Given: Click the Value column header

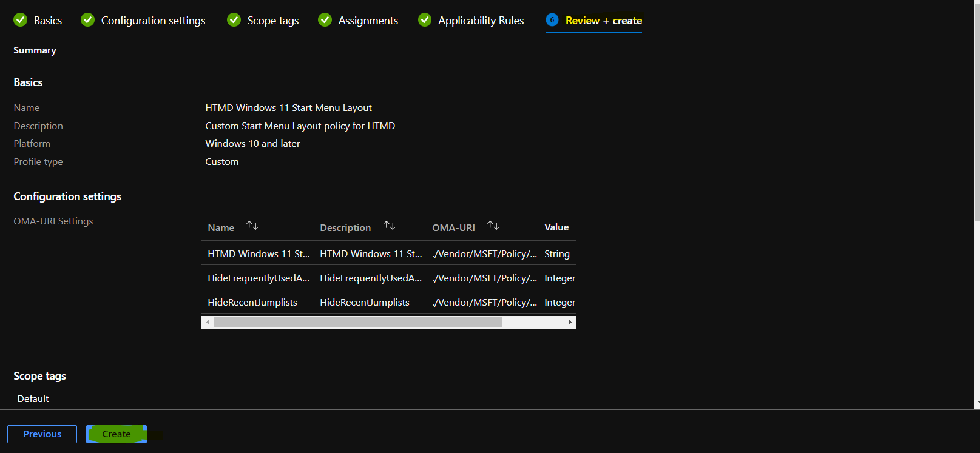Looking at the screenshot, I should [x=556, y=227].
